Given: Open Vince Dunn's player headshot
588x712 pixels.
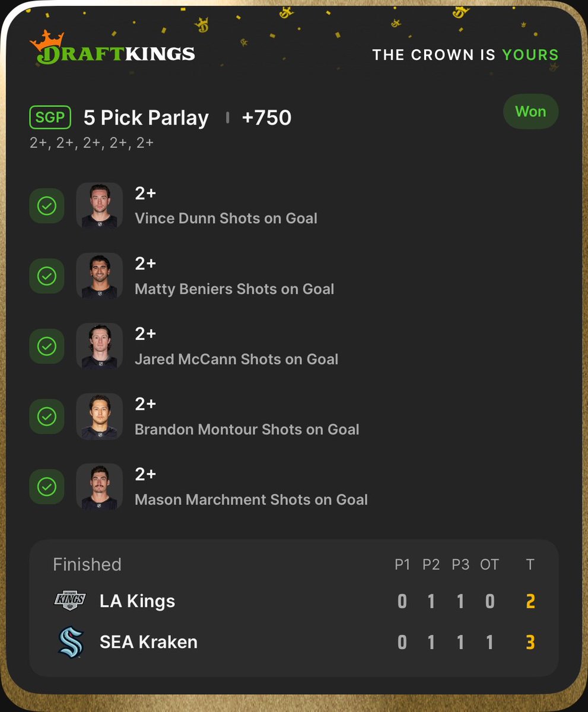Looking at the screenshot, I should (x=100, y=205).
